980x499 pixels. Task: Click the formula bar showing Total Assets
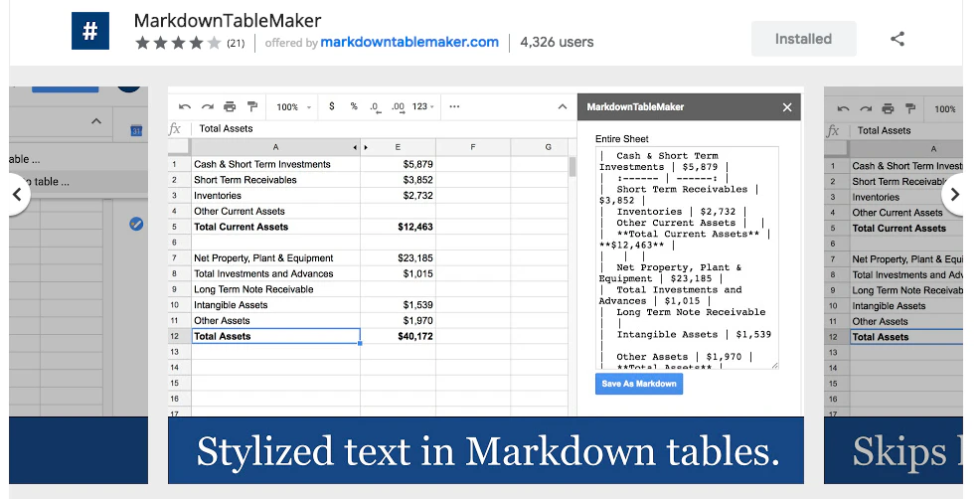click(382, 129)
